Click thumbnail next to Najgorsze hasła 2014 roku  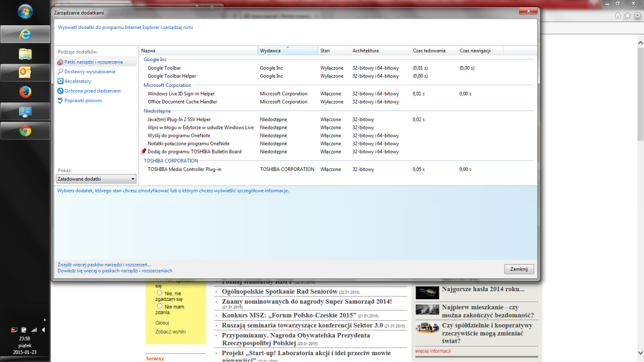[x=427, y=292]
